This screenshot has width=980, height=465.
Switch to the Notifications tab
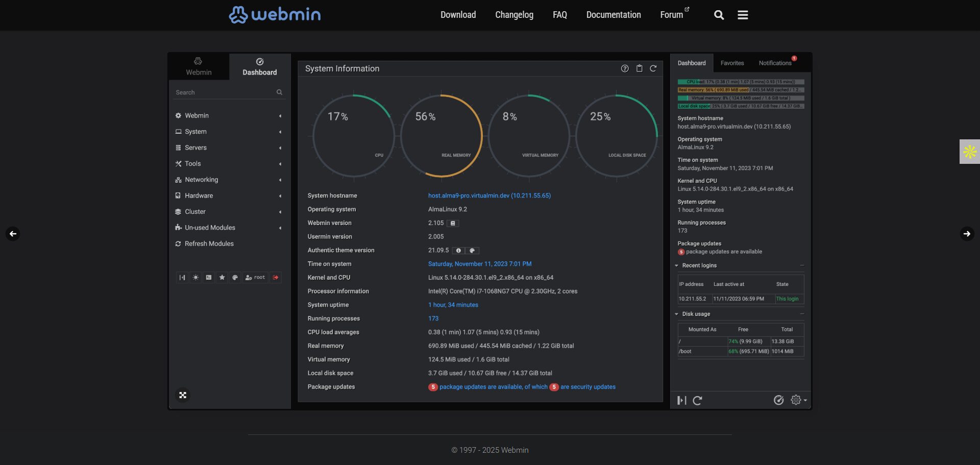click(774, 63)
